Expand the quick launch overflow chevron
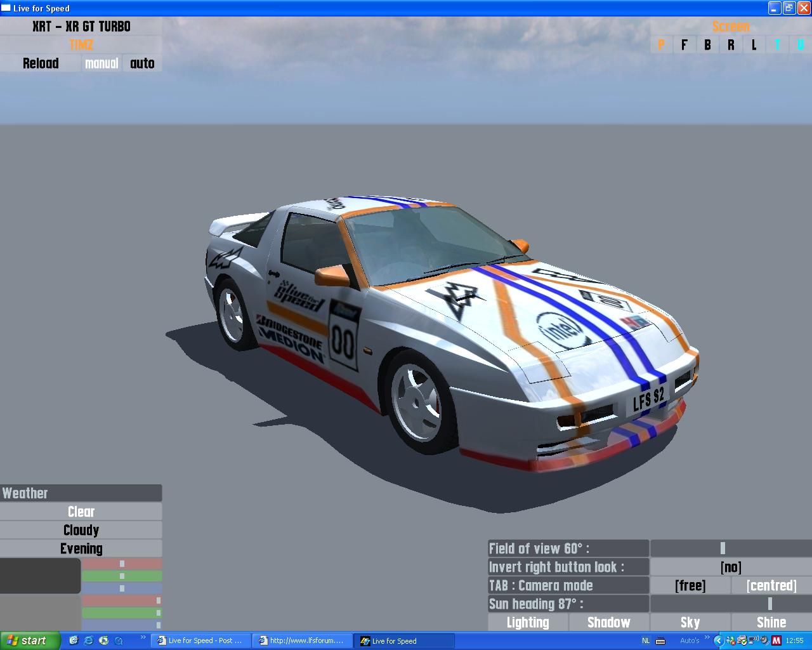 click(x=143, y=637)
